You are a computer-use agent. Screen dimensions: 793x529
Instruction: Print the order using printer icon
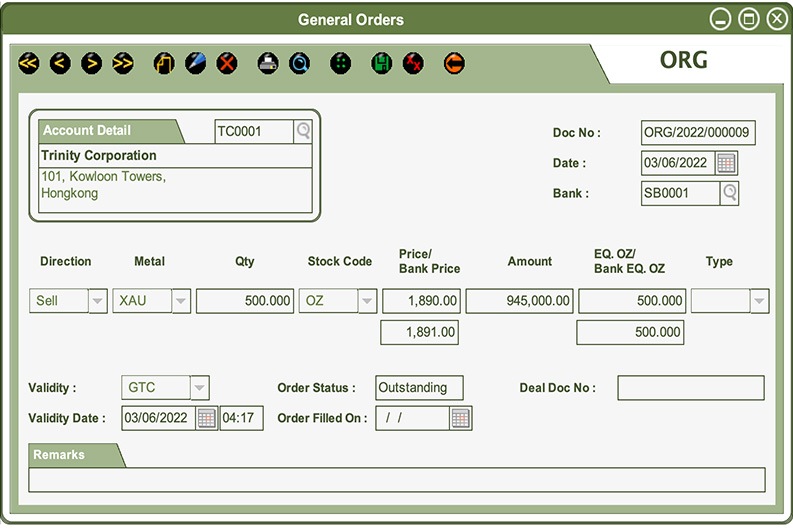tap(268, 64)
